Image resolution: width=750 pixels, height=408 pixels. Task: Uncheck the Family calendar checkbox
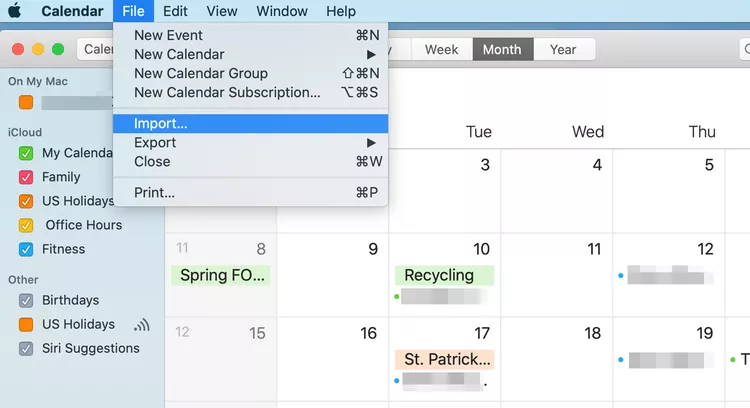tap(26, 177)
